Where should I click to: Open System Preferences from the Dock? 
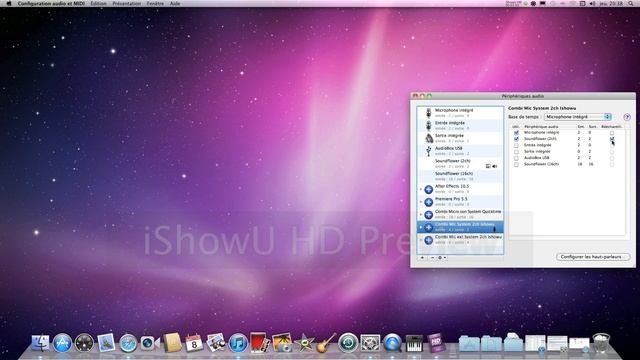[x=370, y=343]
